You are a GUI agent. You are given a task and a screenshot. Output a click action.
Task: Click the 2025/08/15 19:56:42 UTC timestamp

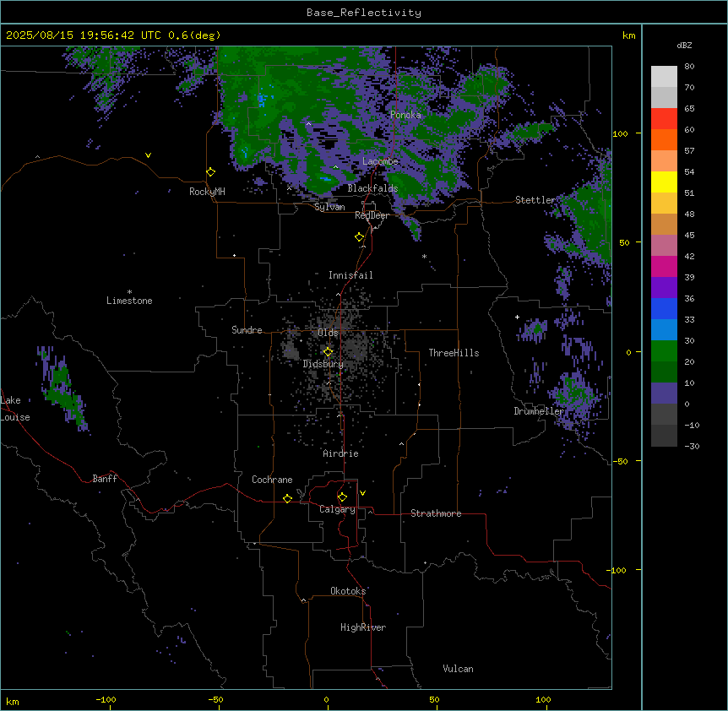coord(84,35)
